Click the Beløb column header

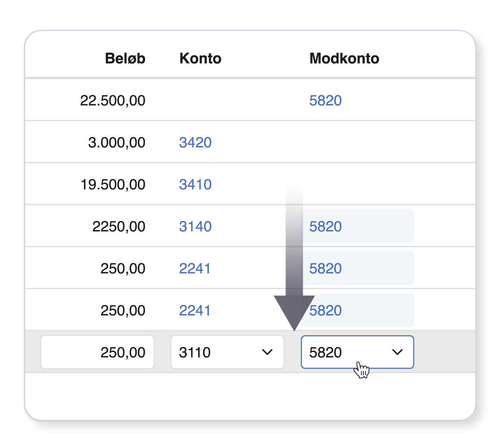pyautogui.click(x=125, y=58)
